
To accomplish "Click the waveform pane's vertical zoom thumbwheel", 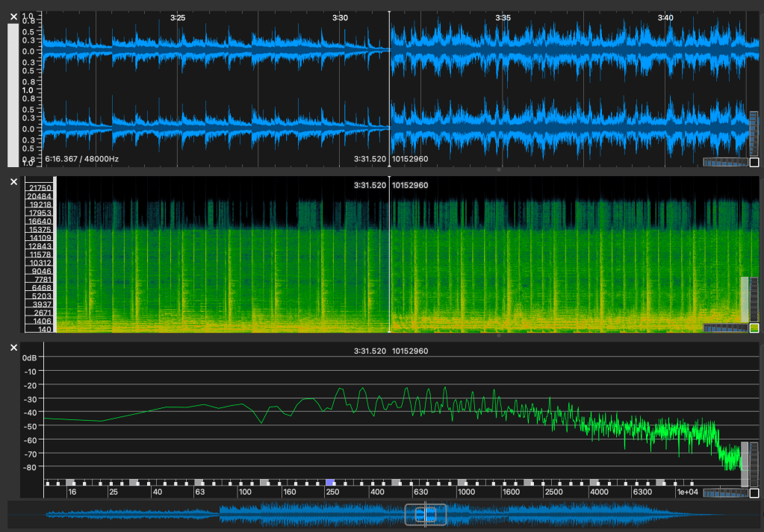I will (x=754, y=133).
